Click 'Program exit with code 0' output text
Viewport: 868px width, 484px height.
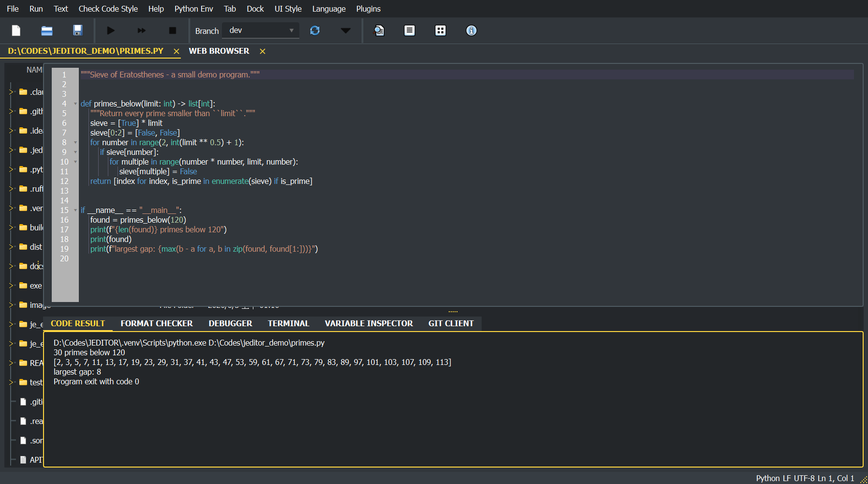pos(96,381)
